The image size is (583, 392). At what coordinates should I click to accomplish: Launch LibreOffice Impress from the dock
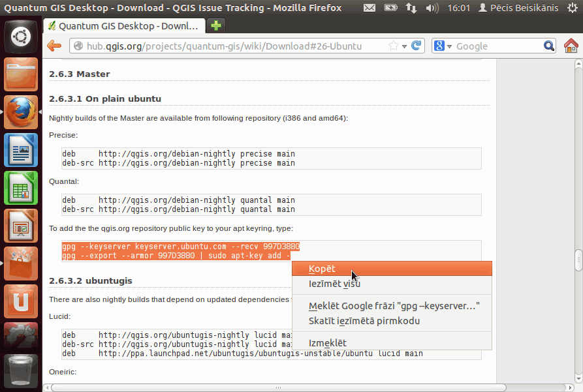click(x=21, y=226)
